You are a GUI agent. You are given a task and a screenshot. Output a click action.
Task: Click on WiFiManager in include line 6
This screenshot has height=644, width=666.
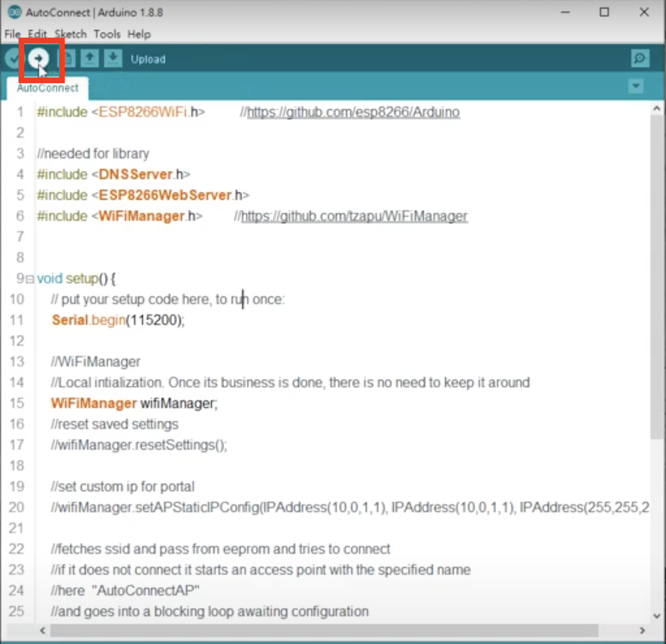[142, 216]
